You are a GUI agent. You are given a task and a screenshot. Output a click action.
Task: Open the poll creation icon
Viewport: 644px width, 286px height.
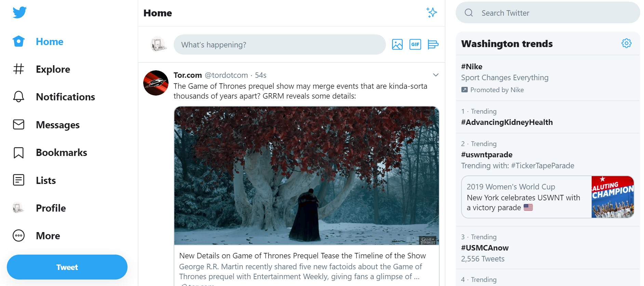[x=433, y=44]
